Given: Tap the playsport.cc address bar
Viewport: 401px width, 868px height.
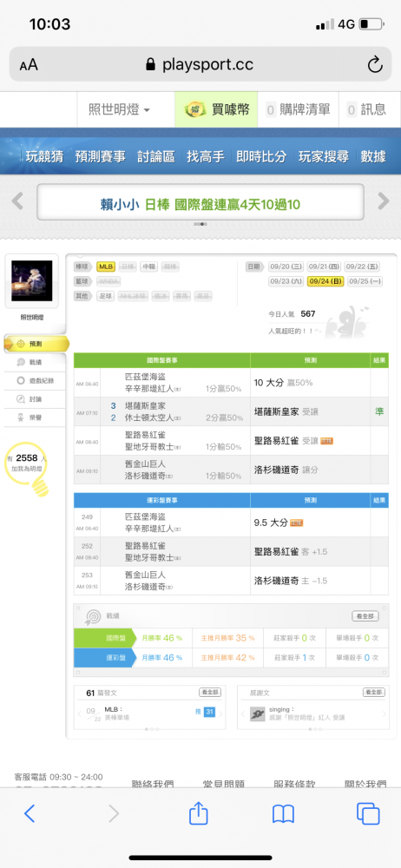Looking at the screenshot, I should point(200,65).
